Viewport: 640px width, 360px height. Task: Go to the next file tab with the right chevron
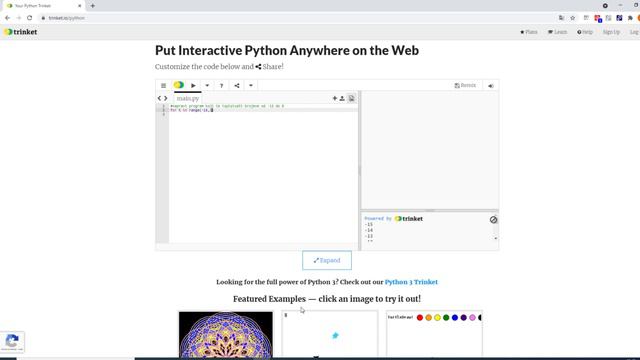[x=166, y=98]
